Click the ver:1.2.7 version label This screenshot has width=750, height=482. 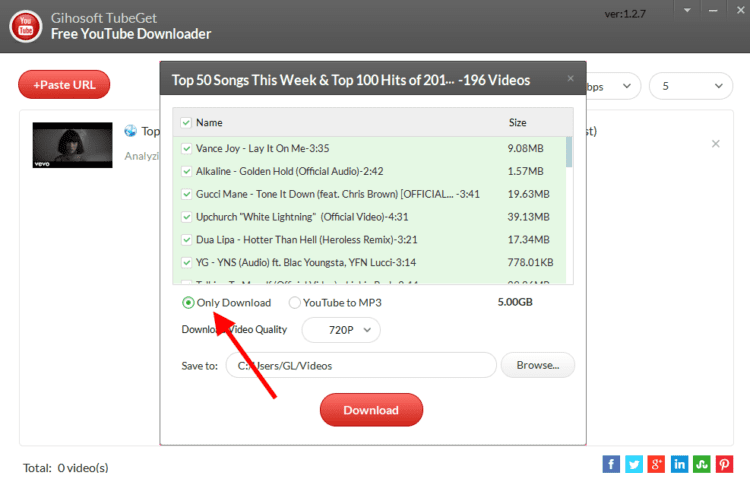click(x=625, y=14)
